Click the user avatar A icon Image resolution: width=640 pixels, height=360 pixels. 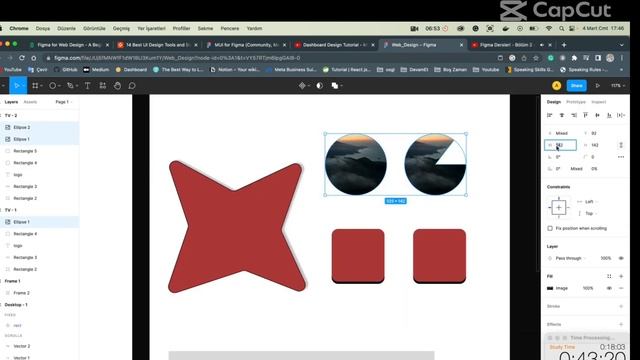[x=556, y=86]
